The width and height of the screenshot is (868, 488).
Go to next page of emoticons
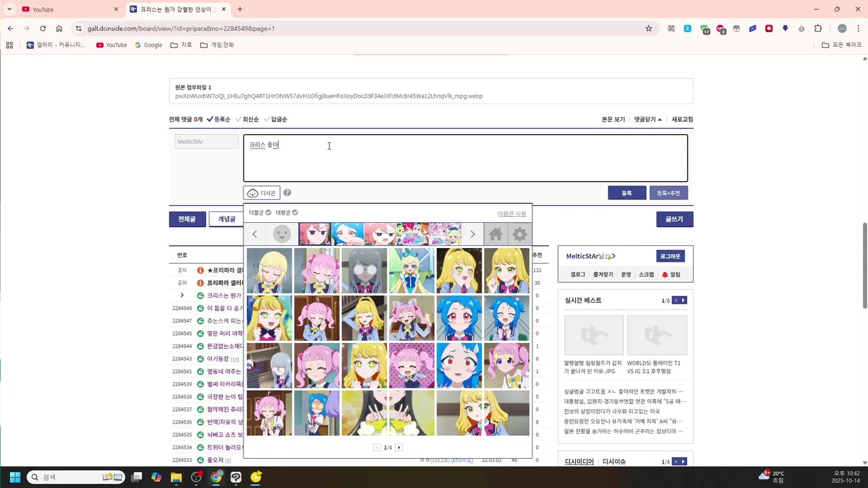(x=399, y=447)
